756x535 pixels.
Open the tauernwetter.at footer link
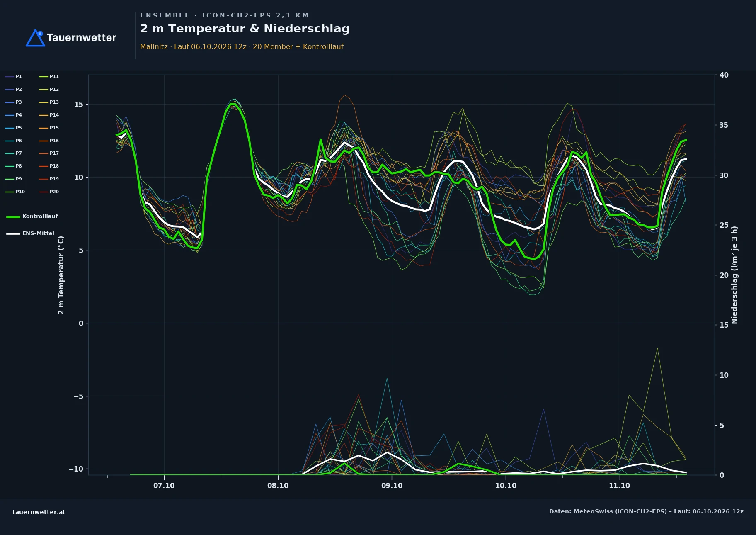point(39,512)
